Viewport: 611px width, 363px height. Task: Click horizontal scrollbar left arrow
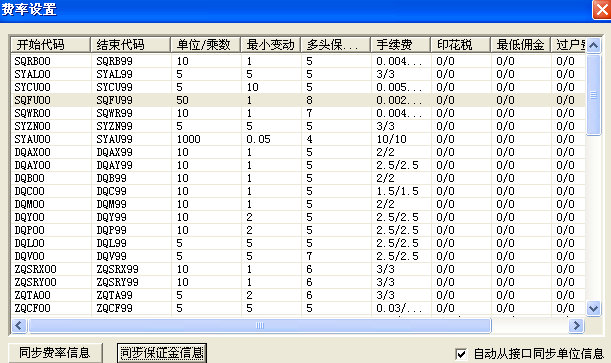(19, 325)
